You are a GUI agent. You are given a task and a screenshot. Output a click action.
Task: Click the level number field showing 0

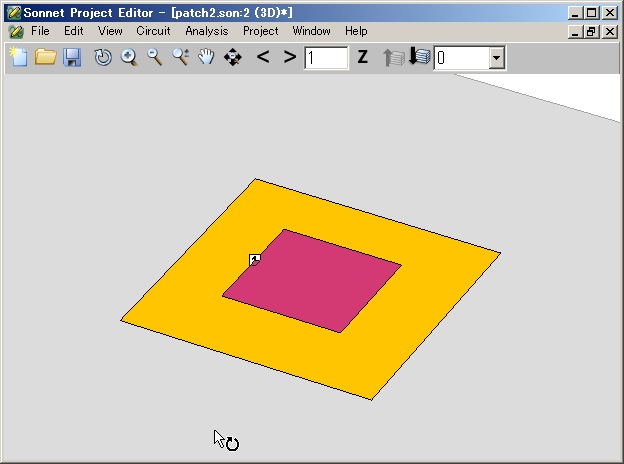point(462,58)
